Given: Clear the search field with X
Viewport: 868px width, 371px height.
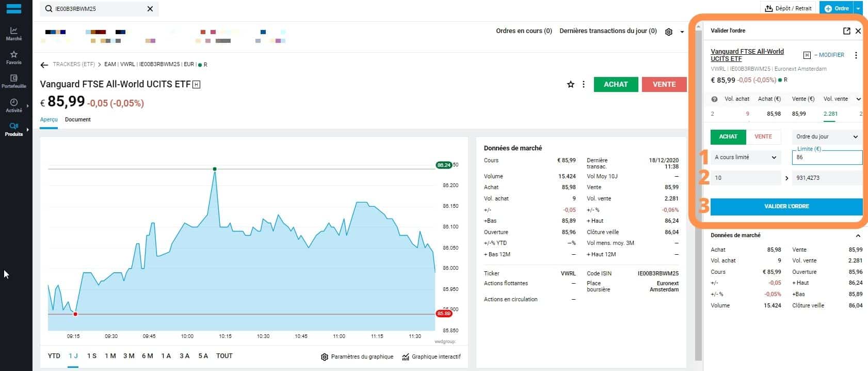Looking at the screenshot, I should click(x=150, y=9).
